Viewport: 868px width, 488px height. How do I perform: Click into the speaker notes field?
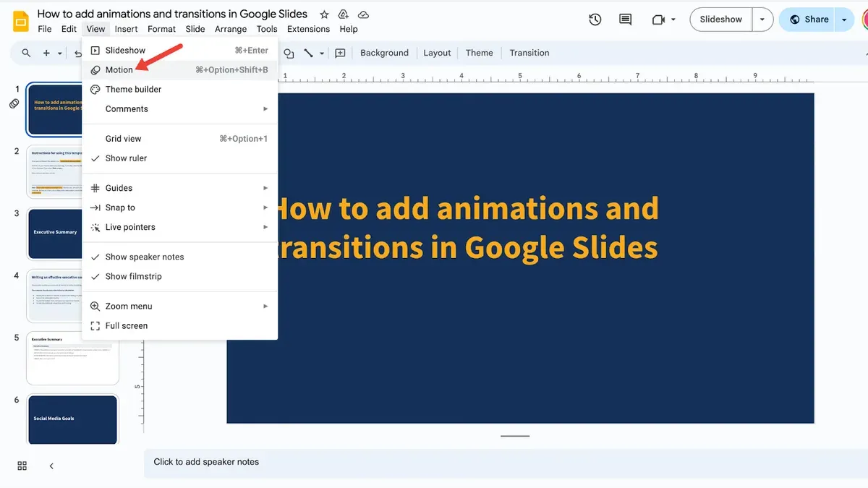click(x=506, y=463)
